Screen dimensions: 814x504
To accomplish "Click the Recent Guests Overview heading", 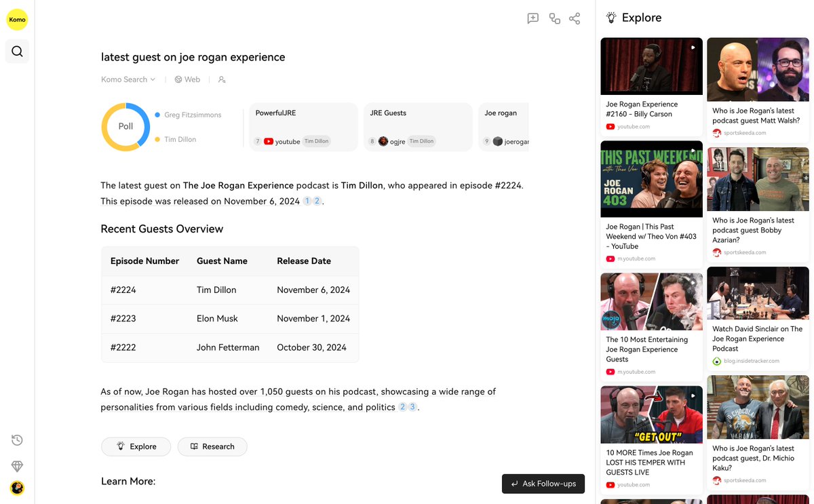I will pyautogui.click(x=162, y=229).
